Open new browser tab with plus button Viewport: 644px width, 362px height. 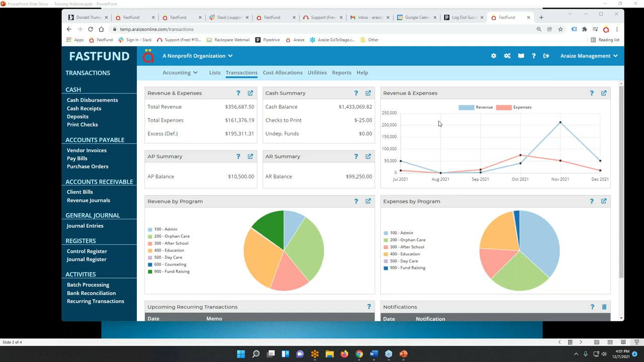541,17
